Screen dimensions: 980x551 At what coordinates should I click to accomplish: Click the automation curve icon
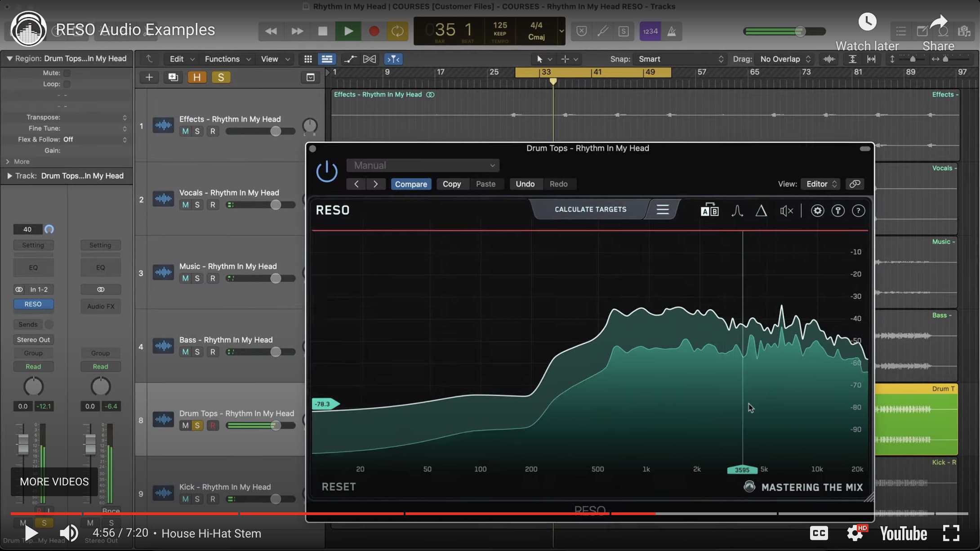point(350,59)
